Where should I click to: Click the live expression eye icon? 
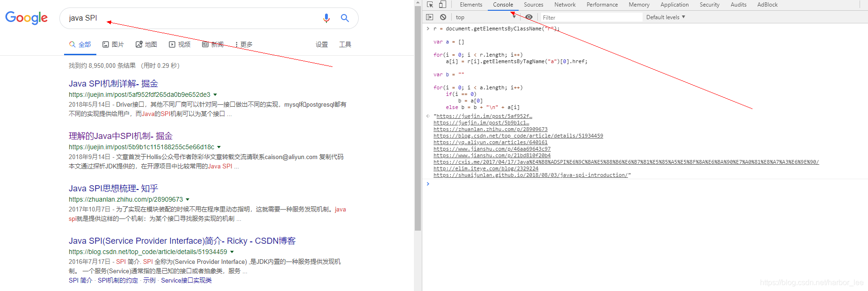529,17
